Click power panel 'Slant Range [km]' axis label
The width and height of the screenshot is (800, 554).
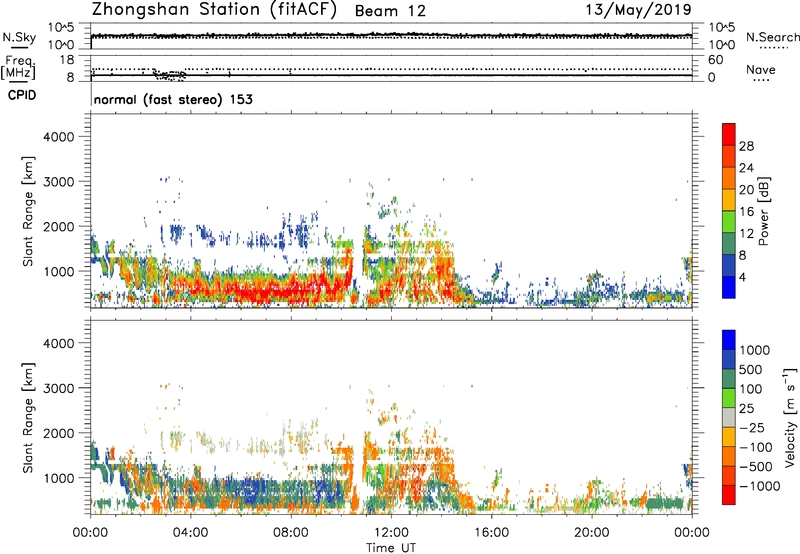(28, 211)
